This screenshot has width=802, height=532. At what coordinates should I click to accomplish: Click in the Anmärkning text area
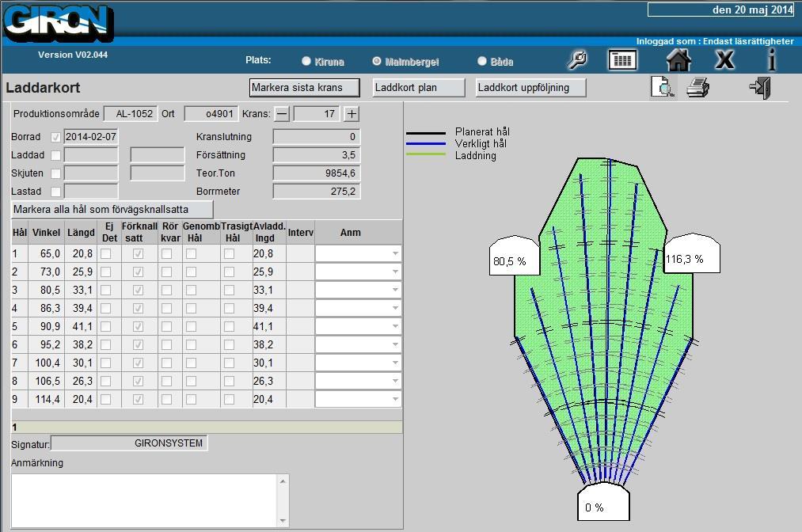pyautogui.click(x=145, y=500)
